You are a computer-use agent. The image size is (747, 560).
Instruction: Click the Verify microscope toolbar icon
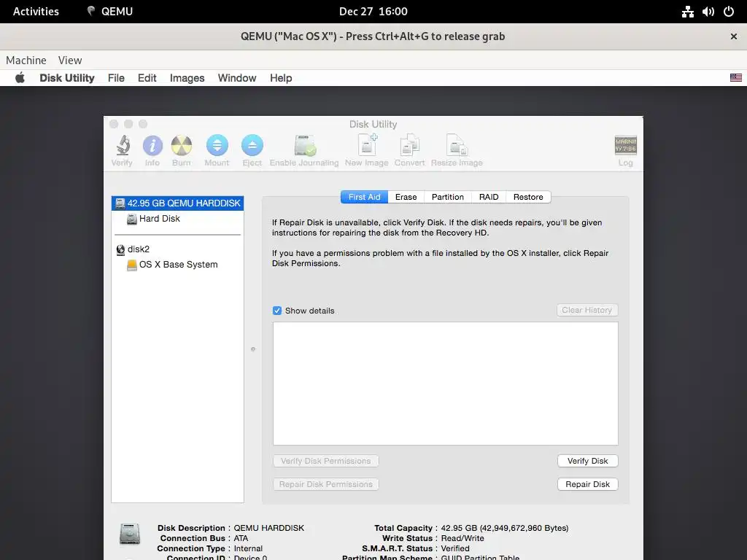(x=123, y=146)
